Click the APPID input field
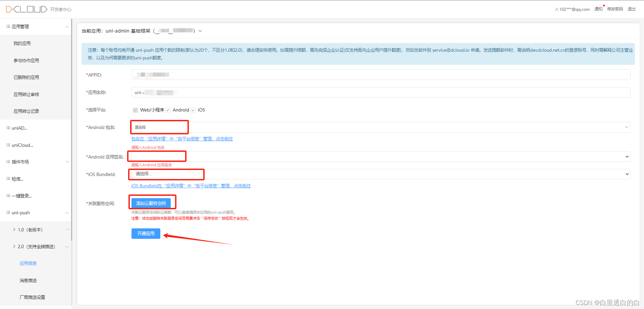 tap(381, 75)
